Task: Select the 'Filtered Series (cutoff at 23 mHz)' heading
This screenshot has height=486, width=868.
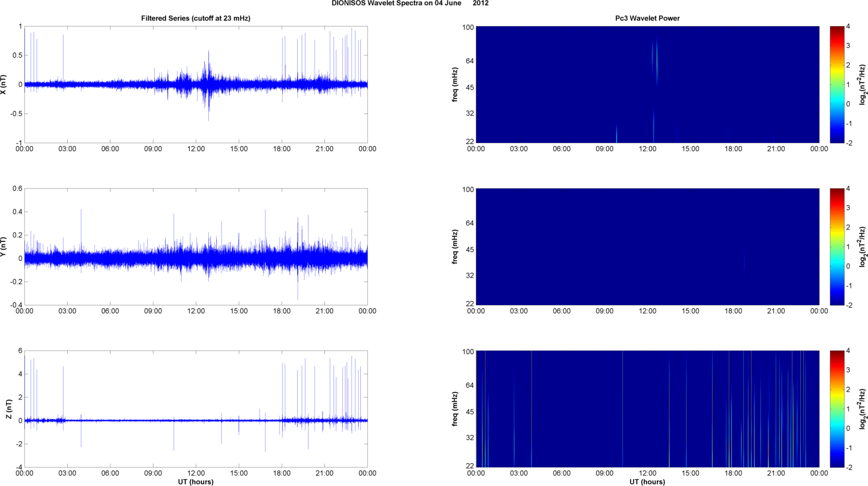Action: tap(196, 18)
